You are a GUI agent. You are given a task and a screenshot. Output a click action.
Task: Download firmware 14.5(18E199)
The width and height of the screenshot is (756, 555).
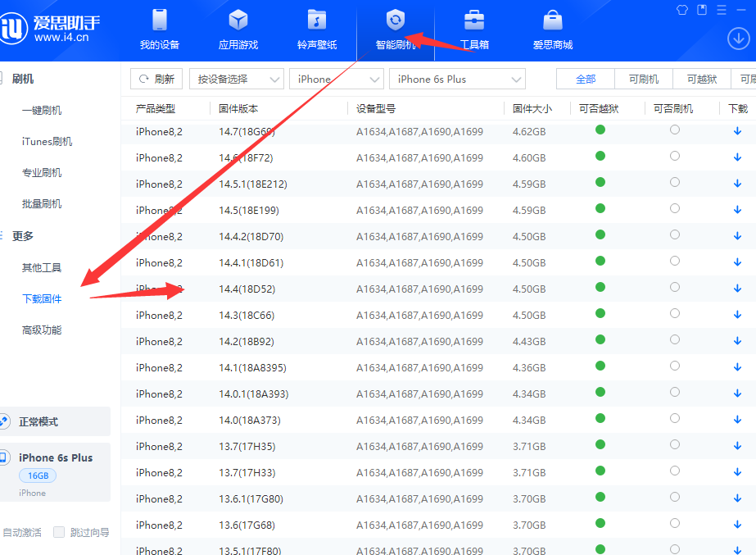pyautogui.click(x=737, y=210)
